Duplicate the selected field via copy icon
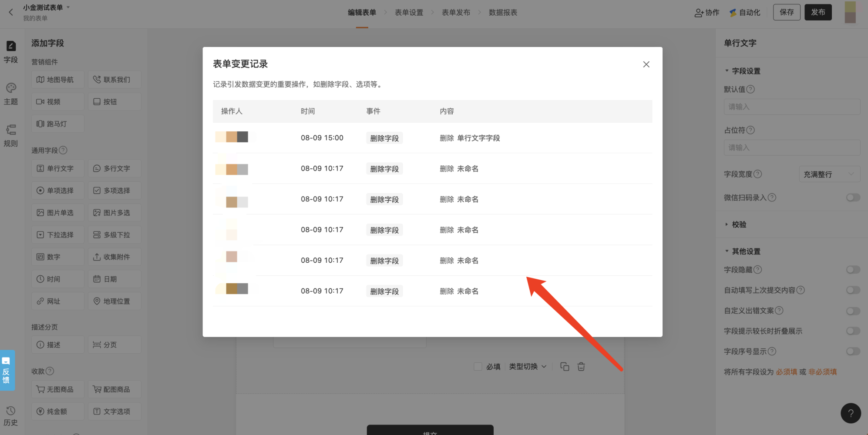Viewport: 868px width, 435px height. [565, 367]
